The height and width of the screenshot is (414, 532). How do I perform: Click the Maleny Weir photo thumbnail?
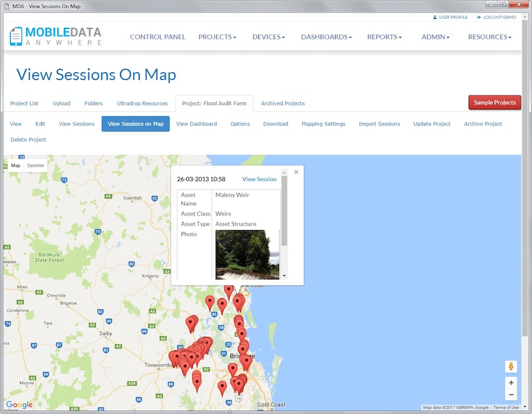click(247, 255)
